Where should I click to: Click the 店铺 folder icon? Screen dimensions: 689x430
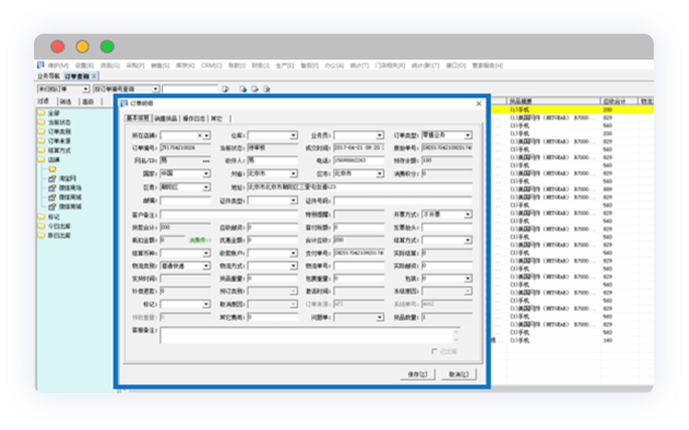pyautogui.click(x=40, y=161)
